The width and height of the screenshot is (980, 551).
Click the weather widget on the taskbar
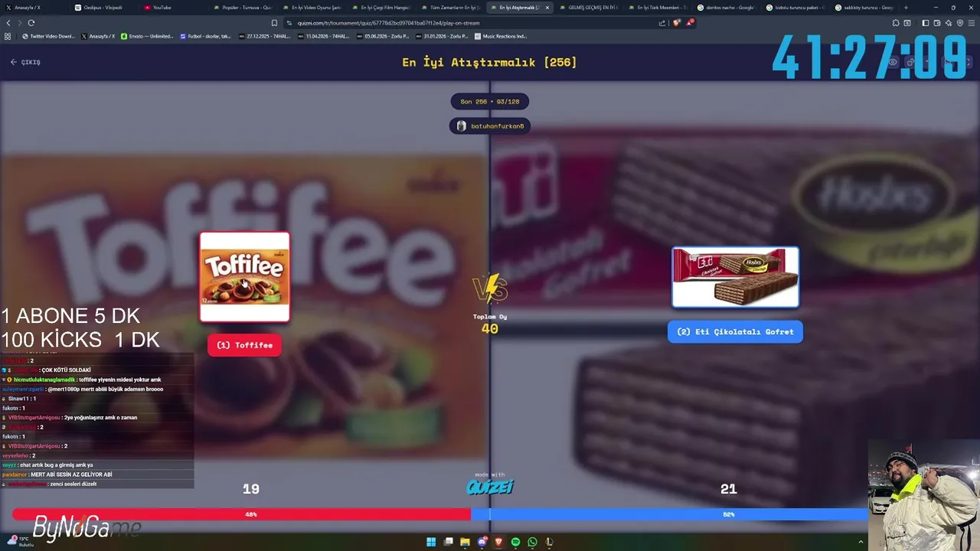pyautogui.click(x=20, y=541)
